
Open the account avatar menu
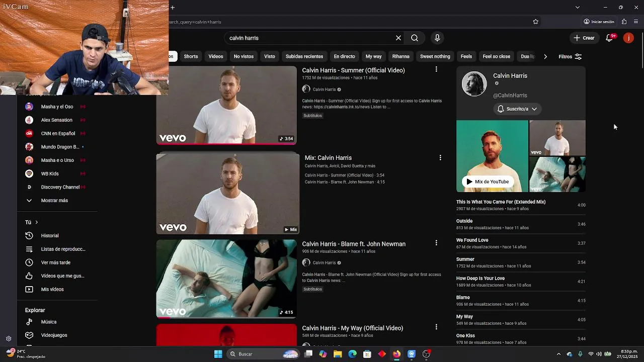coord(628,38)
